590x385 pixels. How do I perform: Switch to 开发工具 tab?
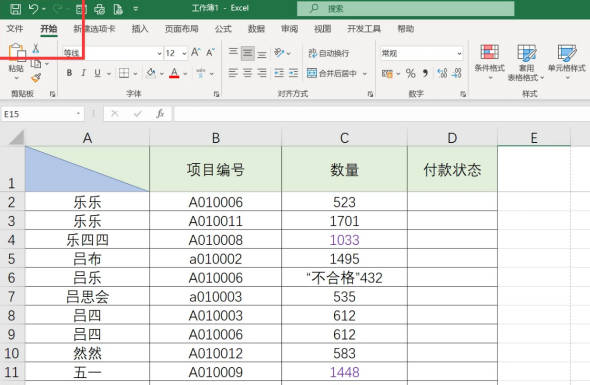pyautogui.click(x=364, y=29)
